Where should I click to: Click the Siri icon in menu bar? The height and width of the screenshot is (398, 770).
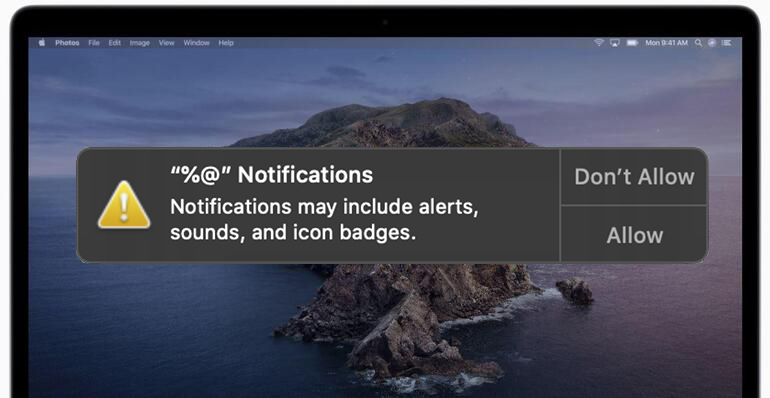712,43
